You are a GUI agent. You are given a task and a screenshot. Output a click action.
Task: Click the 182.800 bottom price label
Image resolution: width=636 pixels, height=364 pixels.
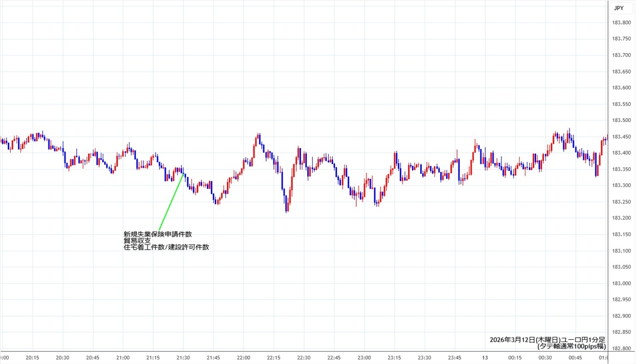pyautogui.click(x=621, y=348)
